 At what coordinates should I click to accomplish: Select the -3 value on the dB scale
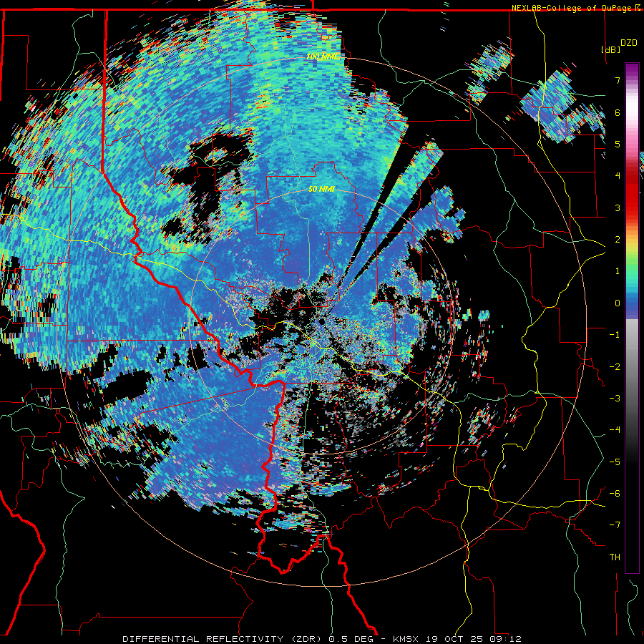[x=615, y=398]
